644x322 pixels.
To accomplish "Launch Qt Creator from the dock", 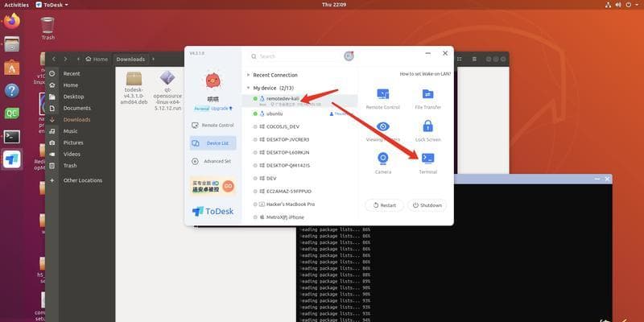I will [x=12, y=114].
